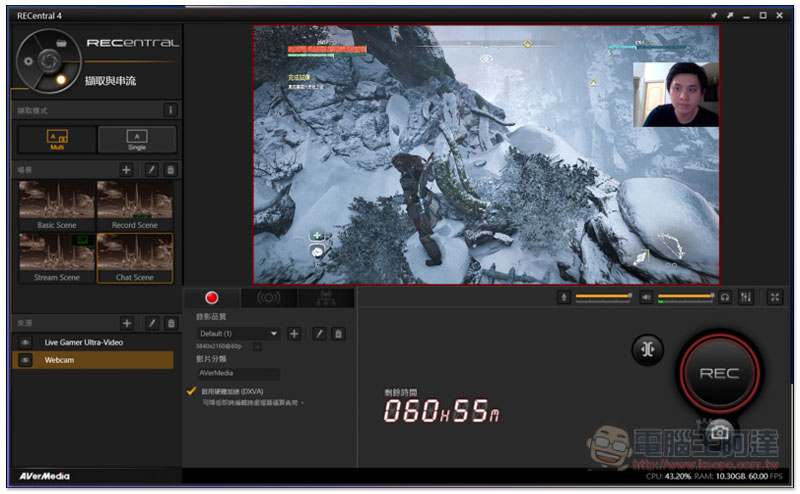Click the webcam overlay in preview
800x494 pixels.
coord(676,94)
